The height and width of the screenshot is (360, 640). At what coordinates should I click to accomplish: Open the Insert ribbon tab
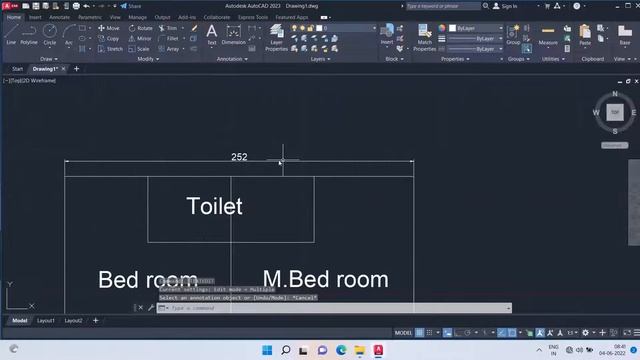pos(35,17)
